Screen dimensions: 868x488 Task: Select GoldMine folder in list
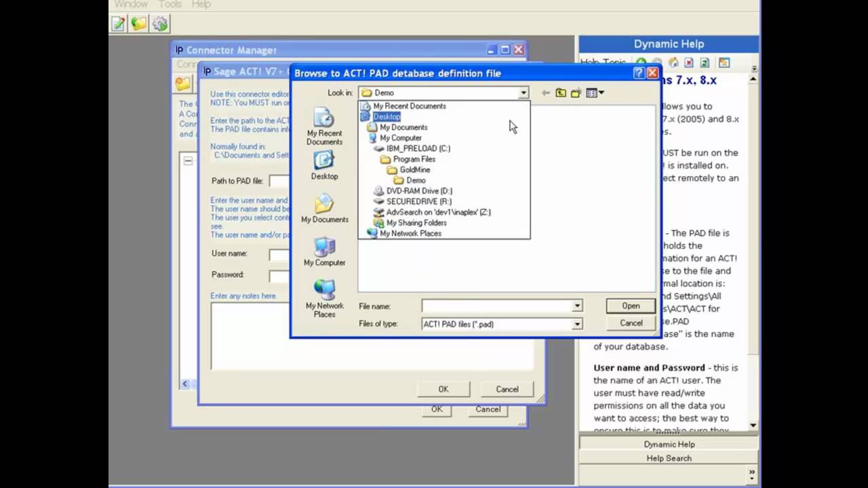[414, 169]
